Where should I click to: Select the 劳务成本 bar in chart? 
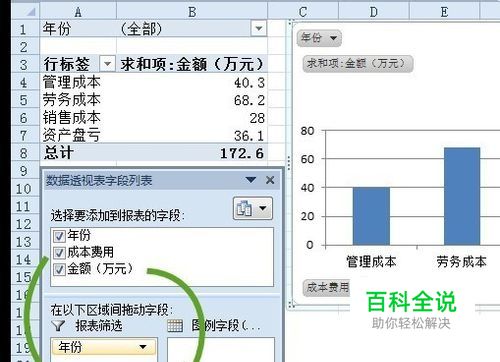click(462, 196)
